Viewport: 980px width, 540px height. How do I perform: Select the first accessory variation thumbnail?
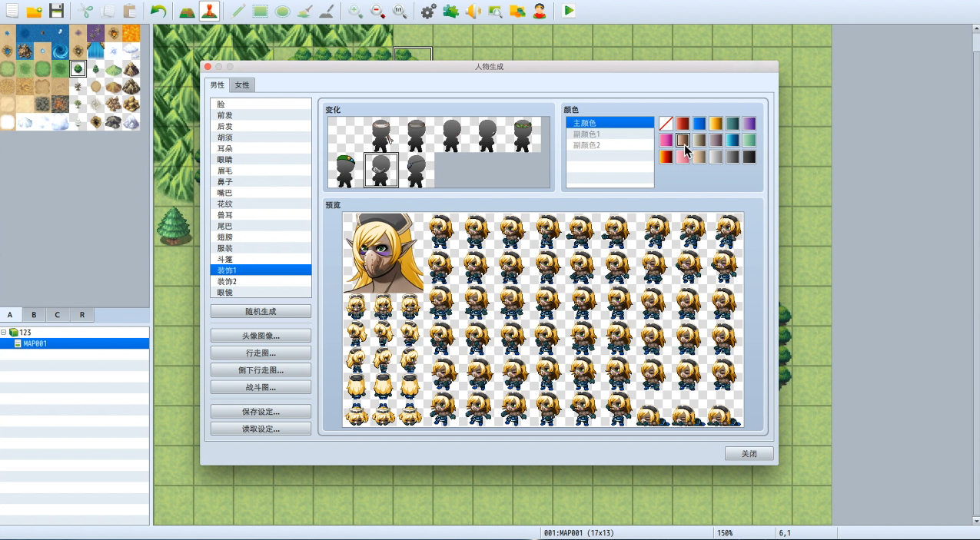click(x=345, y=135)
